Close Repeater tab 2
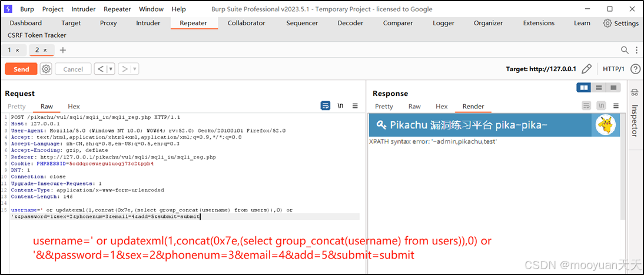The width and height of the screenshot is (644, 275). pyautogui.click(x=45, y=50)
